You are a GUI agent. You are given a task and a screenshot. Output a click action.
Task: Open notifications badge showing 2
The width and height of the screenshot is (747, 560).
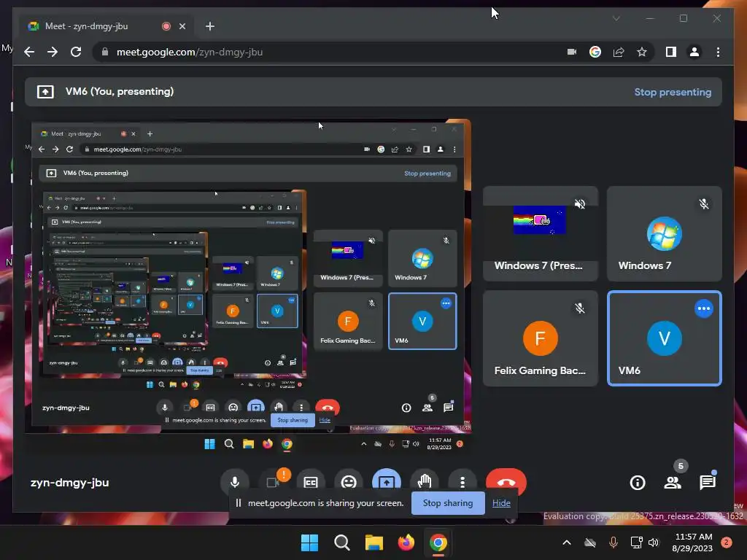coord(726,542)
